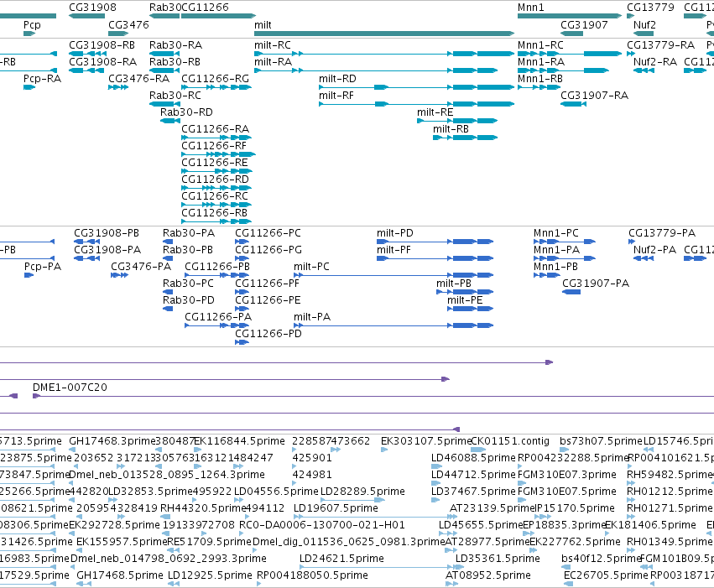
Task: Click EST LD35361.5prime label
Action: tap(498, 559)
